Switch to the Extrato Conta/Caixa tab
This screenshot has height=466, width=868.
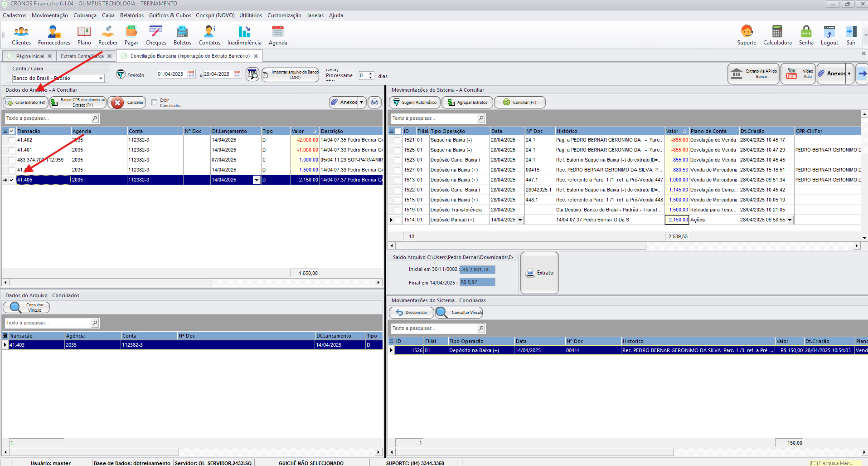[x=82, y=56]
